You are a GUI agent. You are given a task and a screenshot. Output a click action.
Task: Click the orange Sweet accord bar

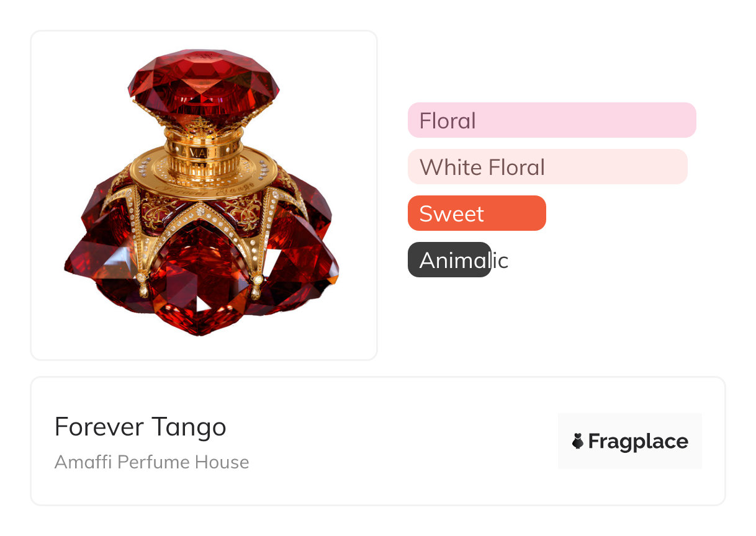pos(477,213)
